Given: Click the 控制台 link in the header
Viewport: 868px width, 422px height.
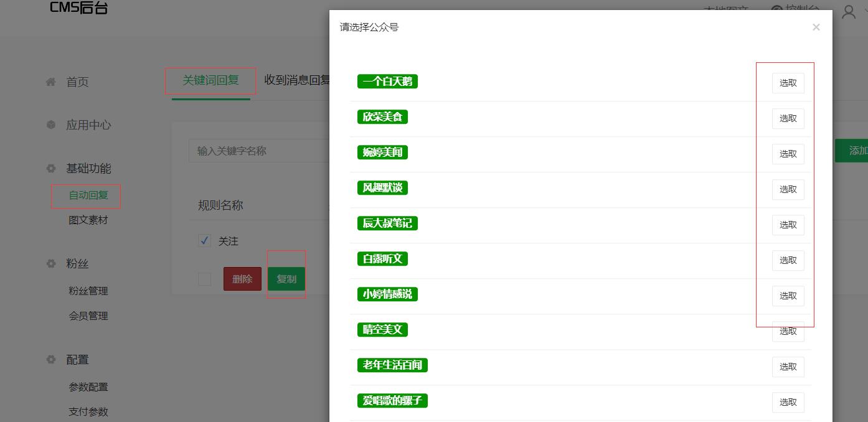Looking at the screenshot, I should coord(795,10).
